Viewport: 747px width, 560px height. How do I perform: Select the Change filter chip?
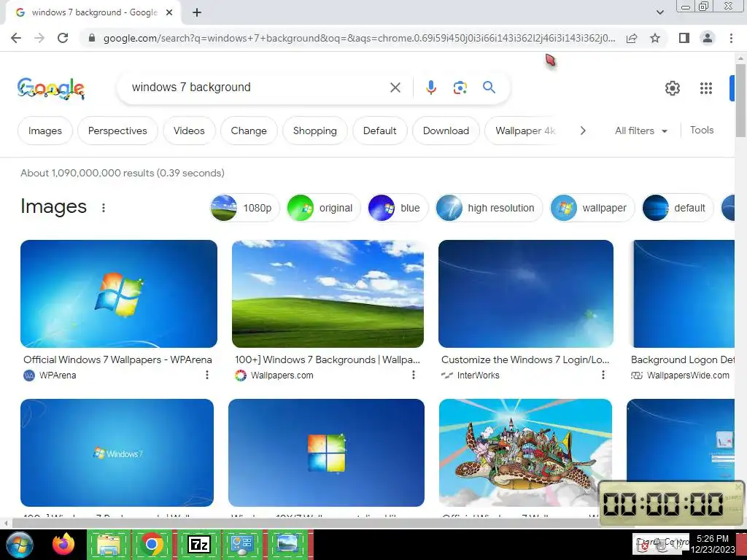249,131
